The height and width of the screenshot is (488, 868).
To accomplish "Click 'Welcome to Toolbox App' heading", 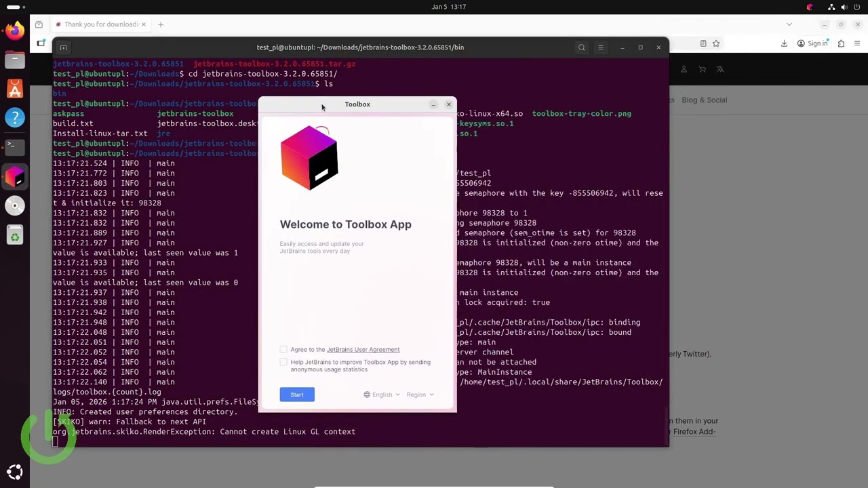I will point(345,224).
